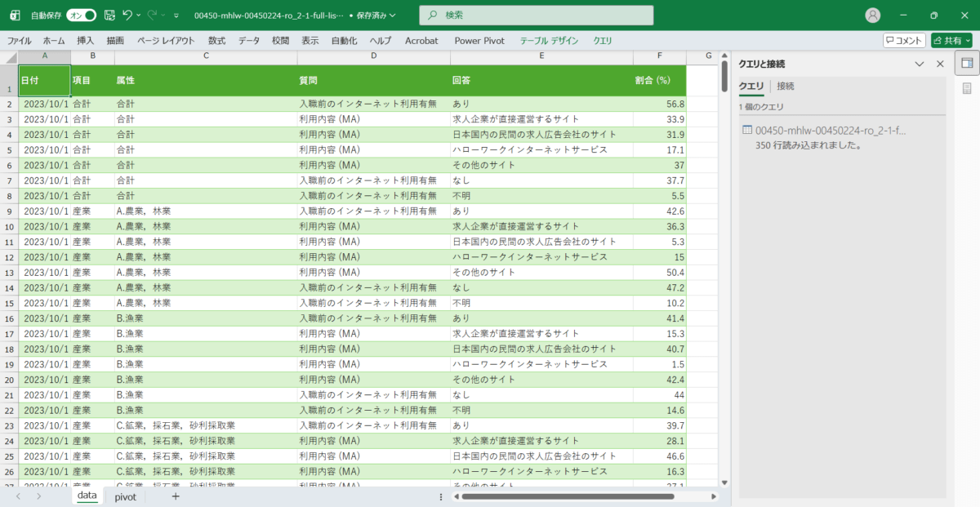Close the クエリと接続 pane
This screenshot has height=507, width=980.
pyautogui.click(x=940, y=64)
